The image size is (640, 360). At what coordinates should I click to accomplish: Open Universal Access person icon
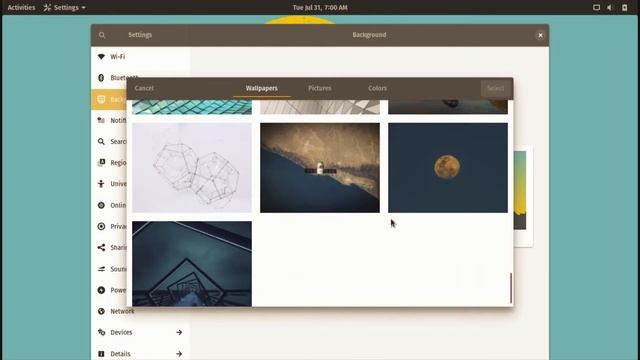[x=101, y=184]
